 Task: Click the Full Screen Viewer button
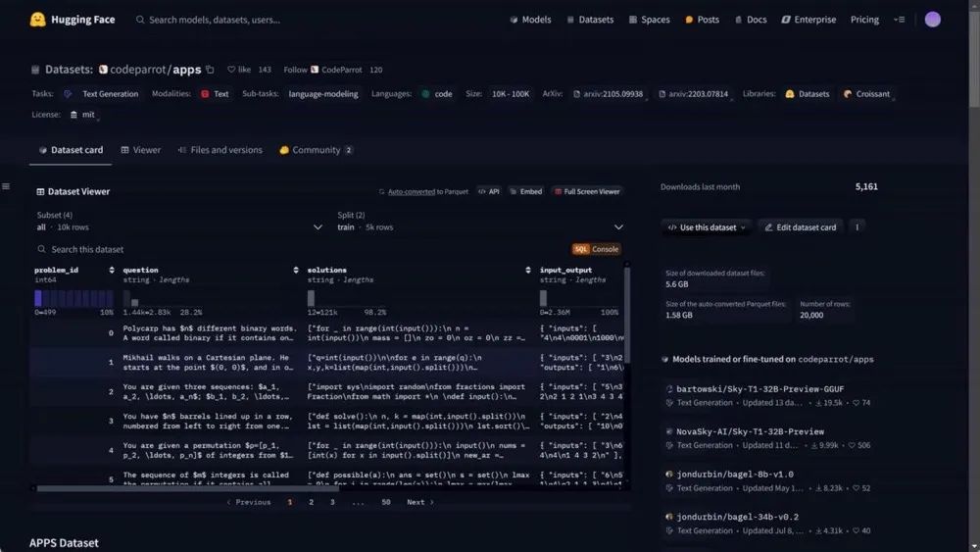click(x=587, y=191)
